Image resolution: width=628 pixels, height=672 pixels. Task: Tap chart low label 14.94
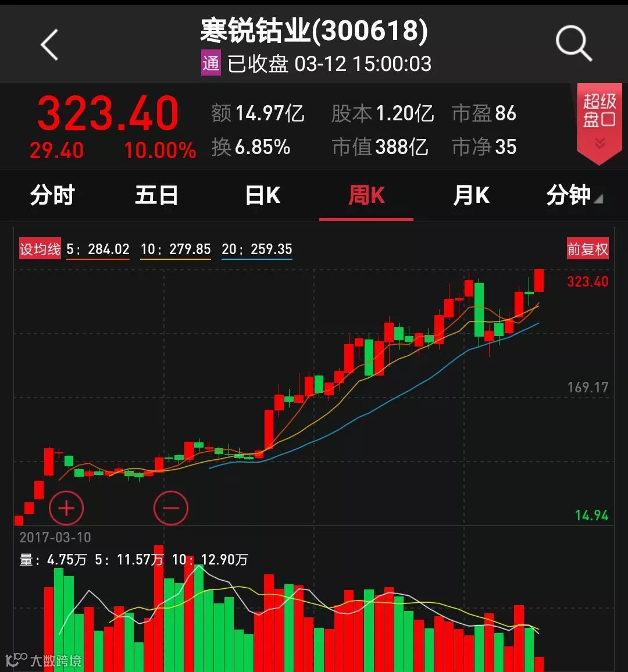tap(591, 515)
